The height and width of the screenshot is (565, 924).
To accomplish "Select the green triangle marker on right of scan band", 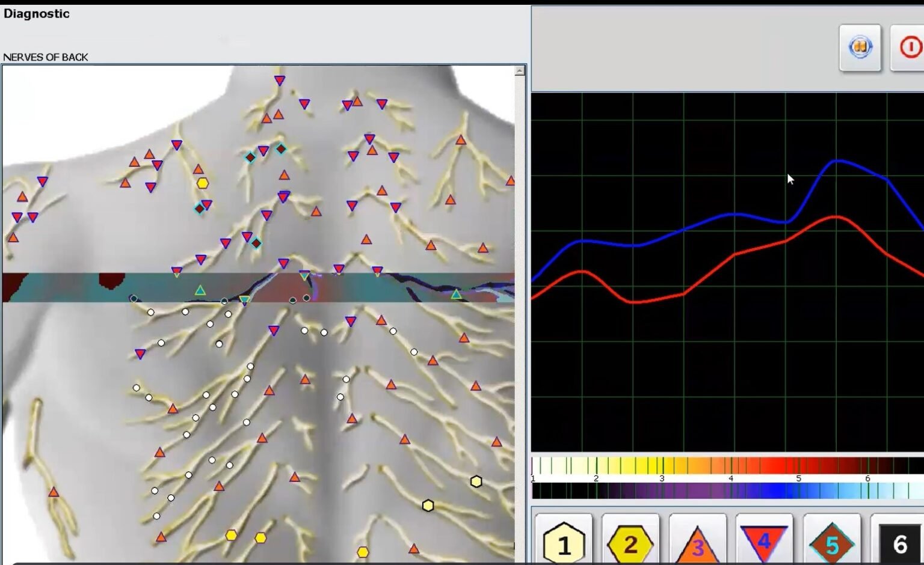I will pyautogui.click(x=457, y=295).
